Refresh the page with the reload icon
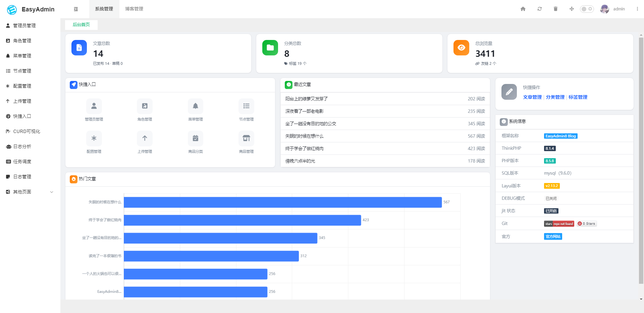Image resolution: width=644 pixels, height=313 pixels. (539, 9)
